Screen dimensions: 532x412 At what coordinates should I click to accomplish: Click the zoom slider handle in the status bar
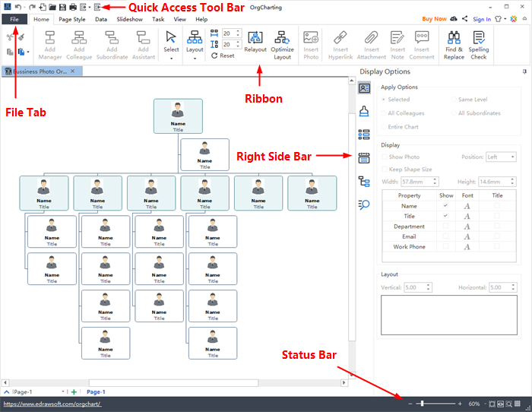[x=422, y=404]
